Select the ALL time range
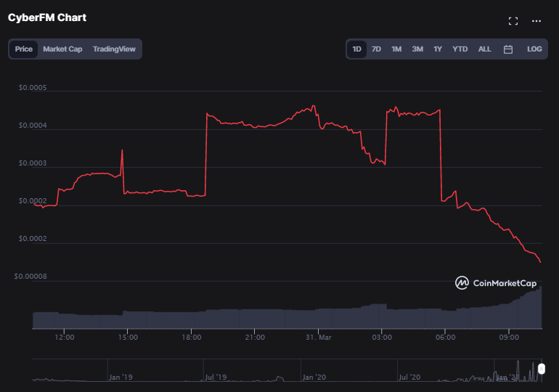This screenshot has width=559, height=392. (484, 49)
